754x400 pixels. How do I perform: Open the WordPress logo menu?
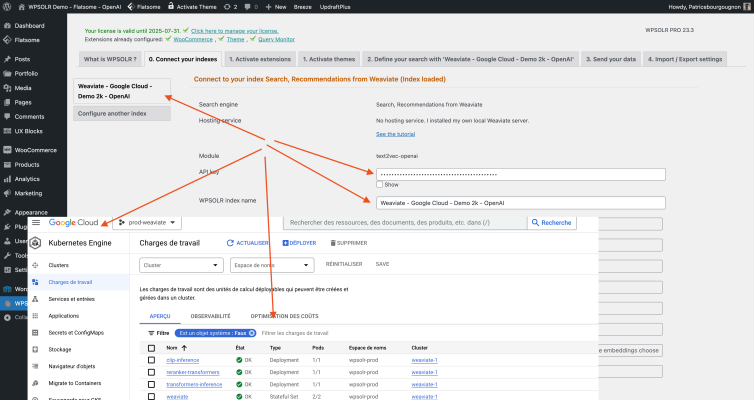7,7
